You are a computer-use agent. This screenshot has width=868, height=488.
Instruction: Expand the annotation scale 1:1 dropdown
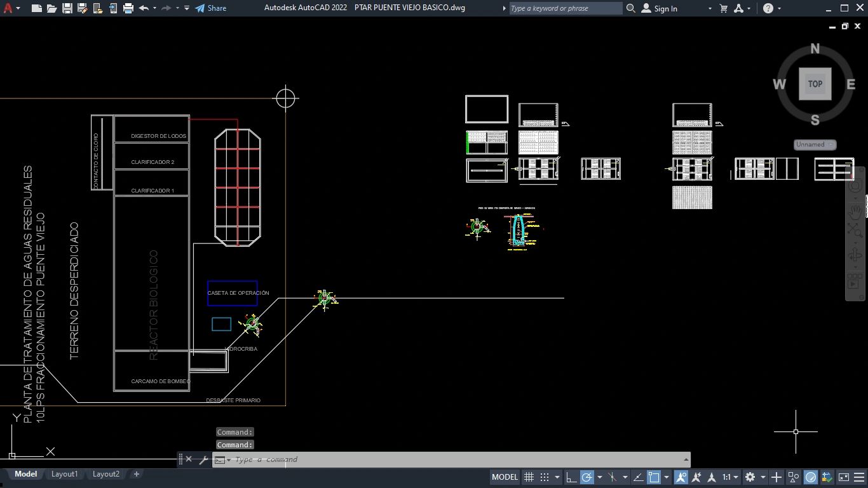(730, 477)
